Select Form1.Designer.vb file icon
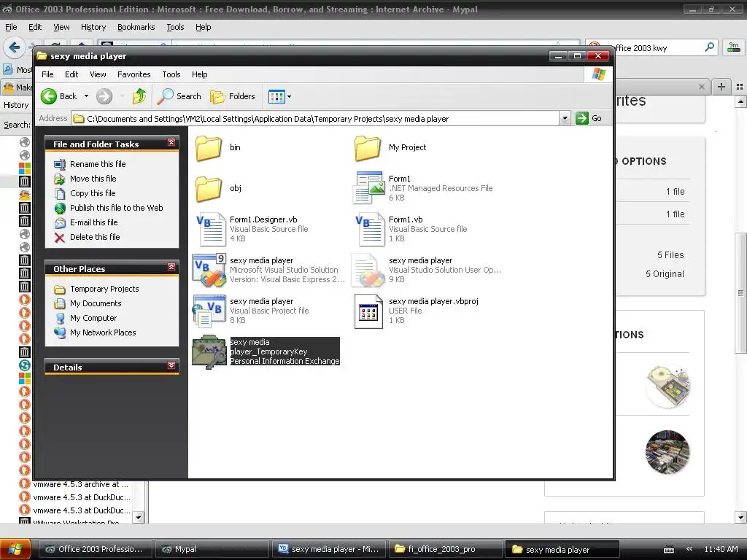 [x=210, y=229]
